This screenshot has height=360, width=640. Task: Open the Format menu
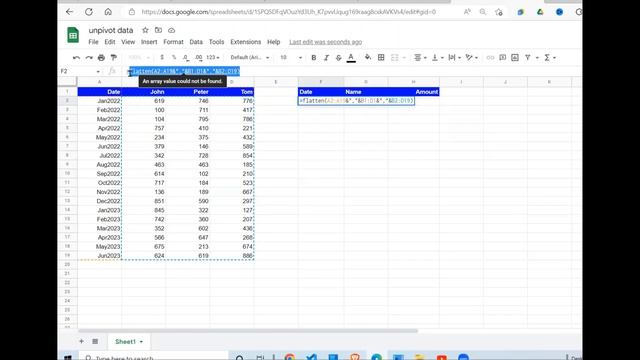click(x=173, y=42)
